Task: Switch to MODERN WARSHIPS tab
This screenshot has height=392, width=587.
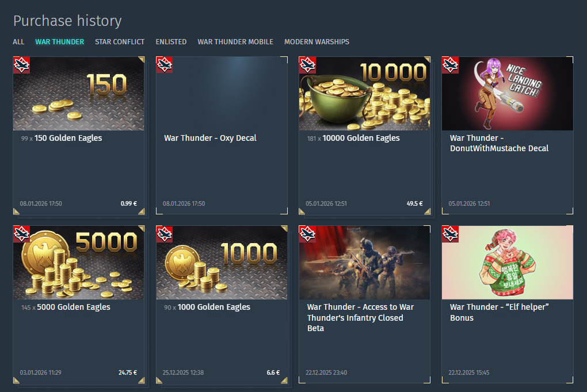Action: [317, 42]
